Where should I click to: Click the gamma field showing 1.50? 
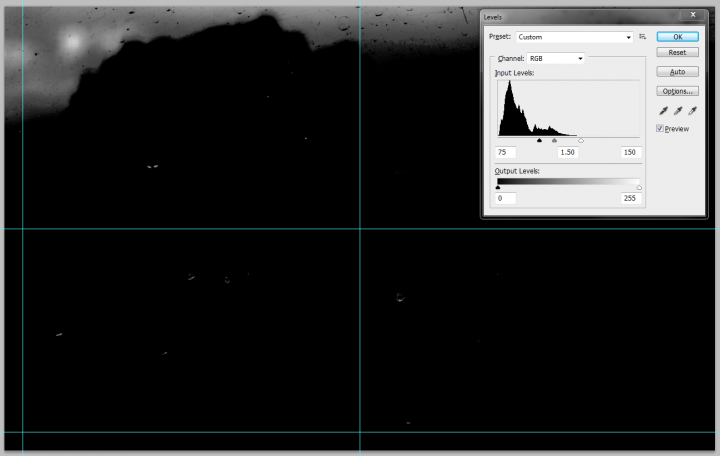pyautogui.click(x=568, y=152)
